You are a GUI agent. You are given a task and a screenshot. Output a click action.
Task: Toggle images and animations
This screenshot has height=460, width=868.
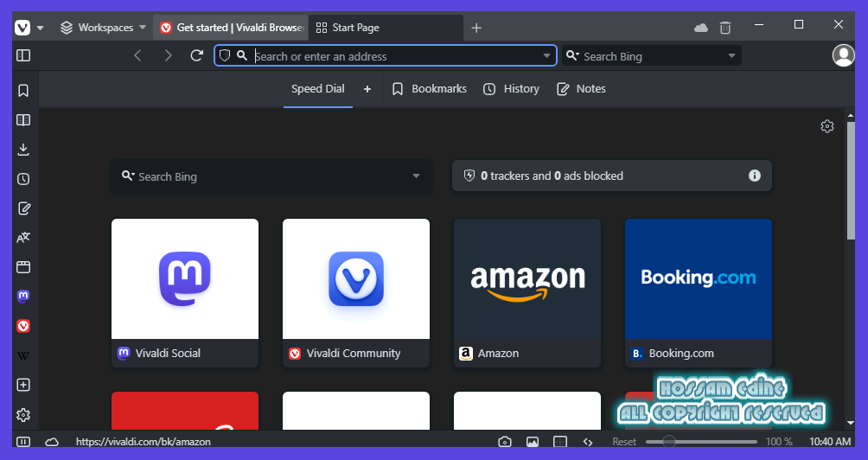pos(533,442)
